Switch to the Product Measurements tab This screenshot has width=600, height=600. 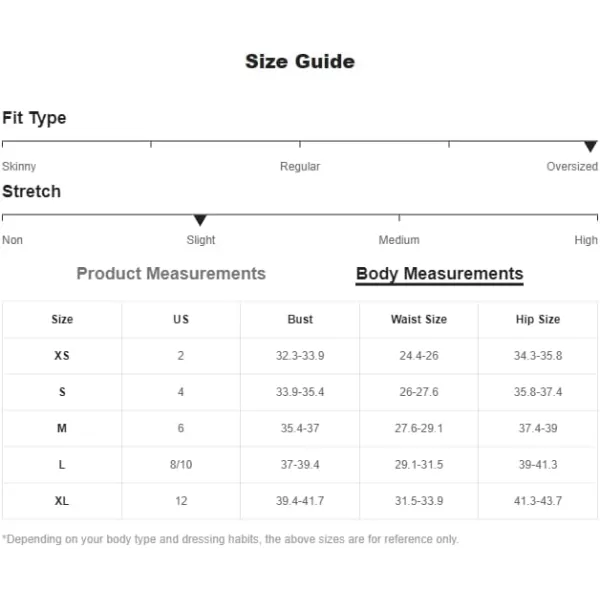[171, 274]
